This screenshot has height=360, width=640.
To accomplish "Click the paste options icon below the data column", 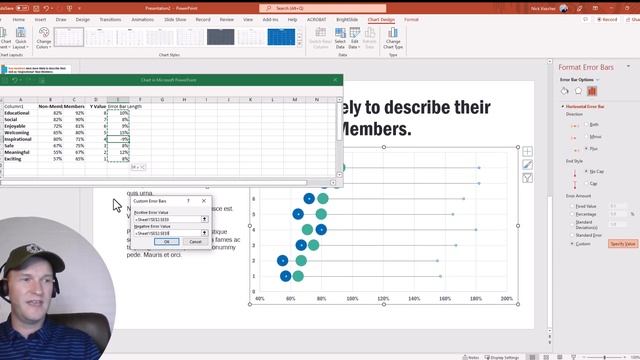I will [138, 167].
